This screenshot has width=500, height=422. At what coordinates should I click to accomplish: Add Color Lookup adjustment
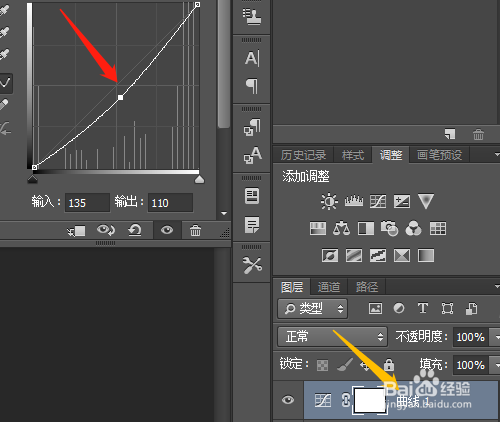tap(438, 229)
